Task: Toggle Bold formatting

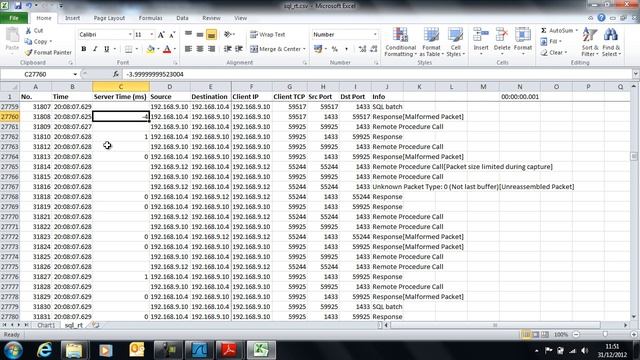Action: pos(84,49)
